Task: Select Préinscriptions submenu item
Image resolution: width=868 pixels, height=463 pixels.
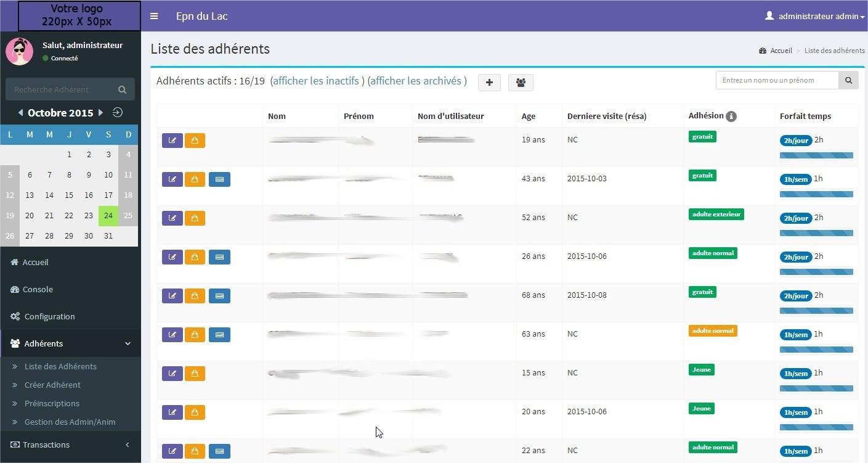Action: pos(52,403)
